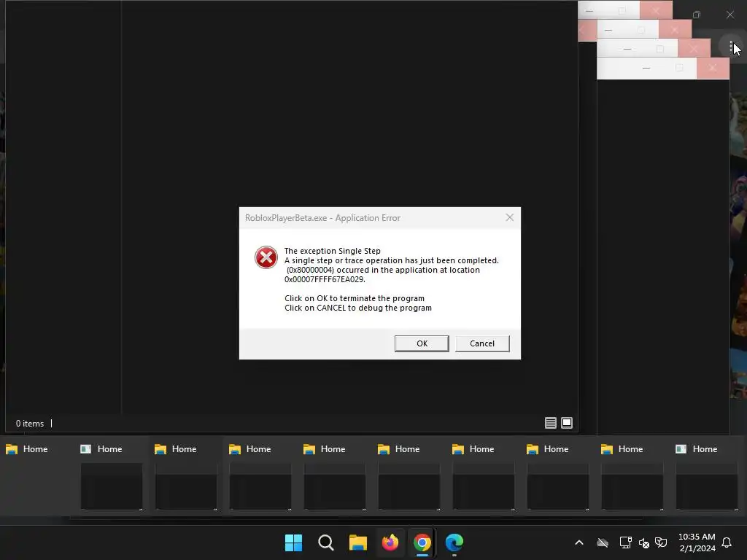Click the energy saver leaf tray icon

(661, 542)
